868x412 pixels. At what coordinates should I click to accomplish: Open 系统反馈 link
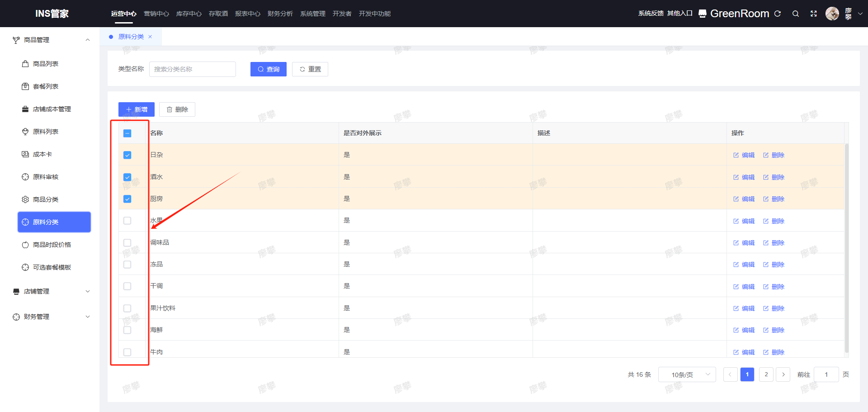click(x=651, y=14)
